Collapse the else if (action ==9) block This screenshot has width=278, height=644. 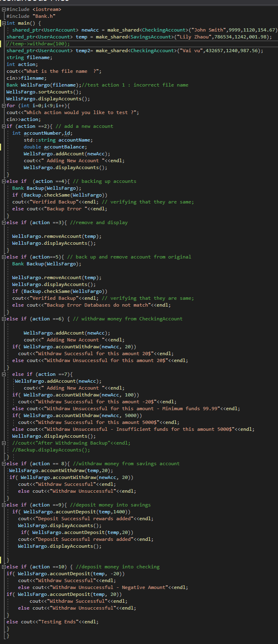click(x=3, y=505)
